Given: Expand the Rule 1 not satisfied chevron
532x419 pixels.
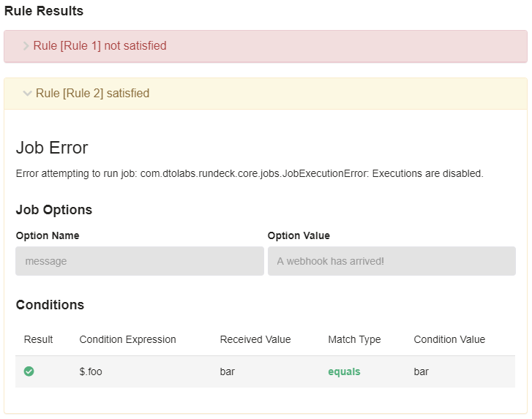Looking at the screenshot, I should tap(26, 46).
